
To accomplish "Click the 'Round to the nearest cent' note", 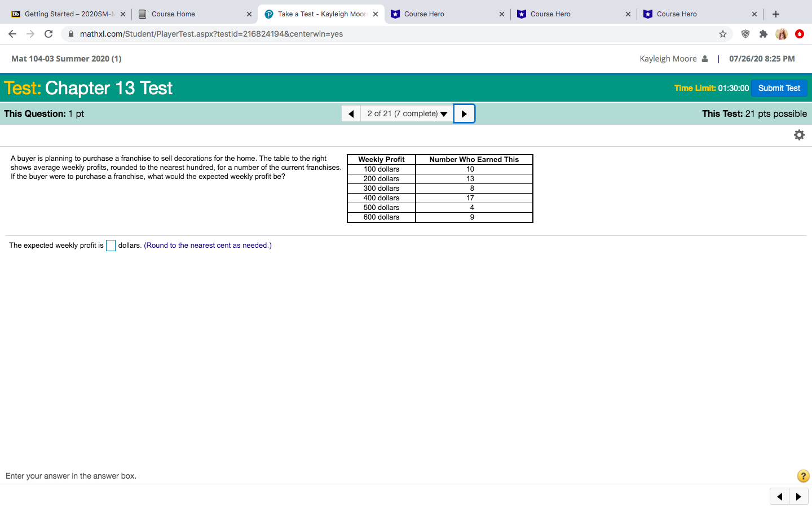I will click(x=208, y=246).
